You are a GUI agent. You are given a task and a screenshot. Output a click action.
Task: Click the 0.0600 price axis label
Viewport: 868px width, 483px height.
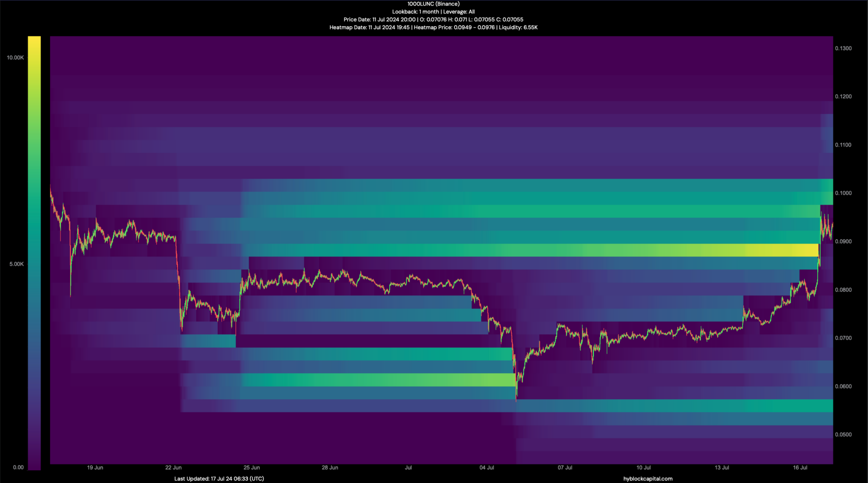[x=843, y=386]
